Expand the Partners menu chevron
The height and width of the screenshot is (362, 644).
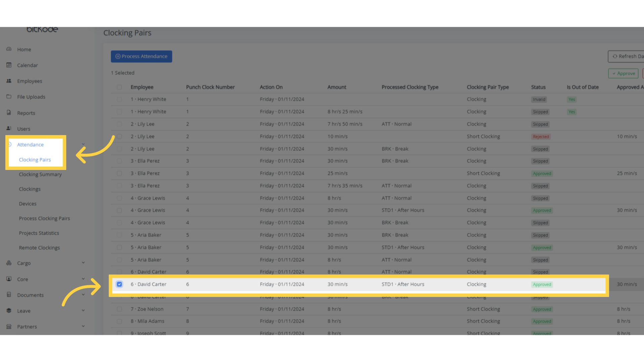[83, 326]
